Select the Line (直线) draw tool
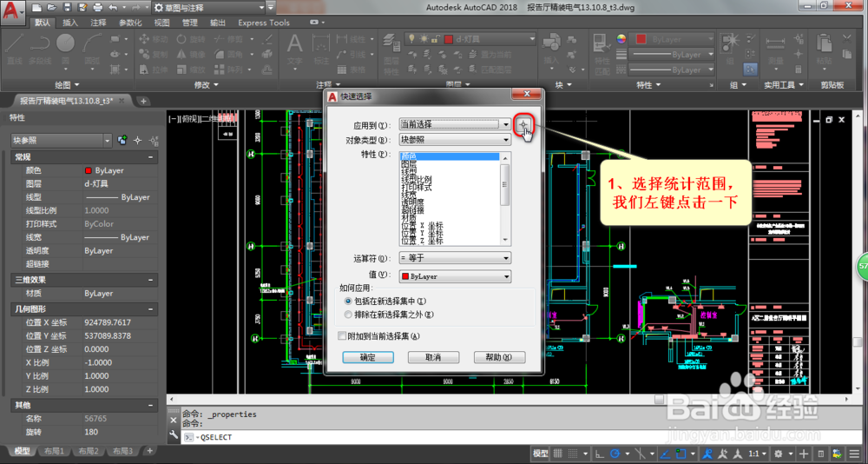Screen dimensions: 868x464 pyautogui.click(x=14, y=50)
